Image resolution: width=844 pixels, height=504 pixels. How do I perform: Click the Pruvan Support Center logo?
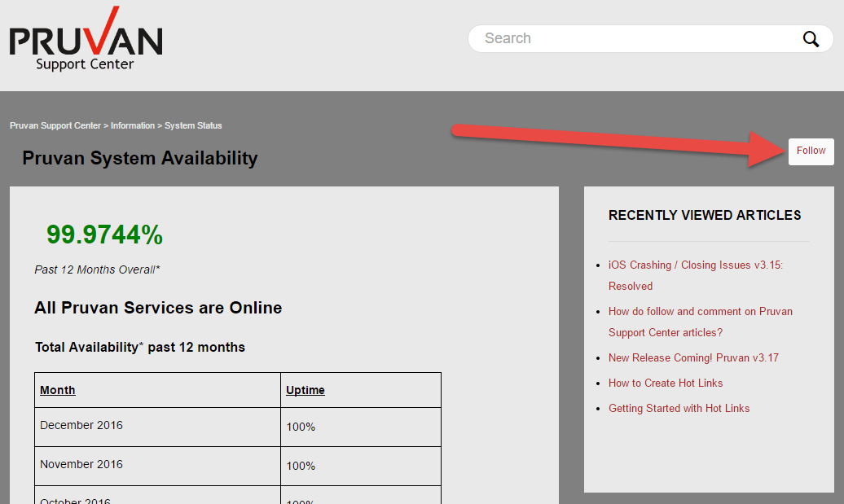pos(86,41)
